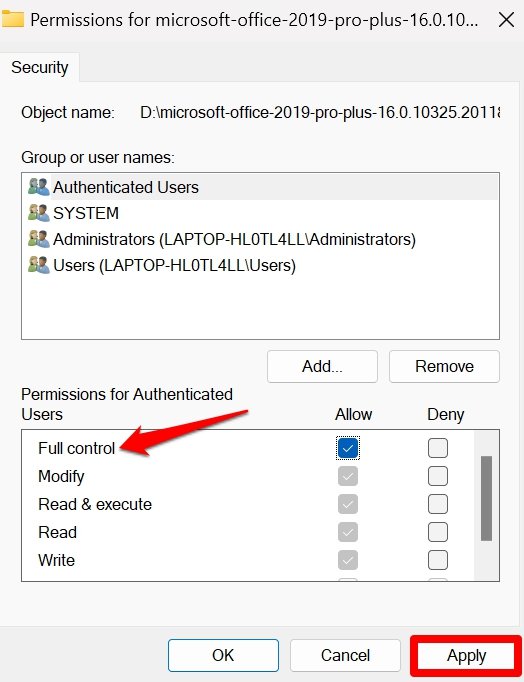The height and width of the screenshot is (682, 524).
Task: Check Deny for Write
Action: (437, 560)
